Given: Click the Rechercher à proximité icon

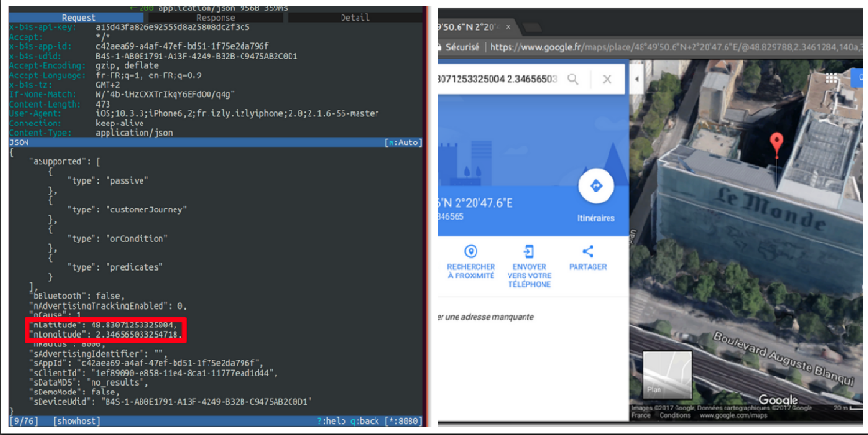Looking at the screenshot, I should coord(471,251).
